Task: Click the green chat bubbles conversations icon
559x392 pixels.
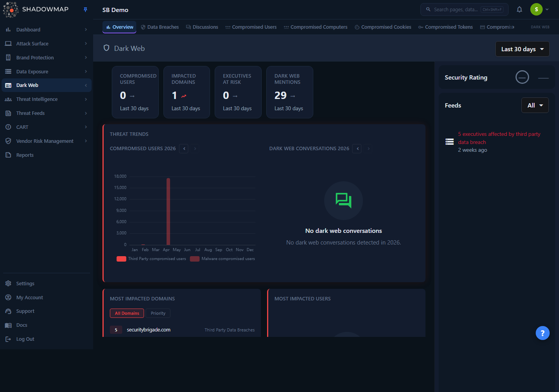Action: tap(344, 201)
